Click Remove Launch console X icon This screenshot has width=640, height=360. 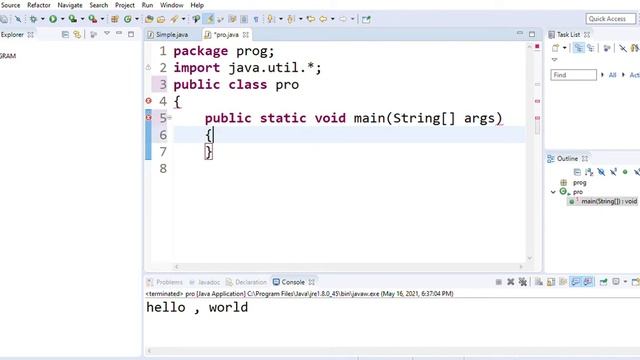pos(511,282)
